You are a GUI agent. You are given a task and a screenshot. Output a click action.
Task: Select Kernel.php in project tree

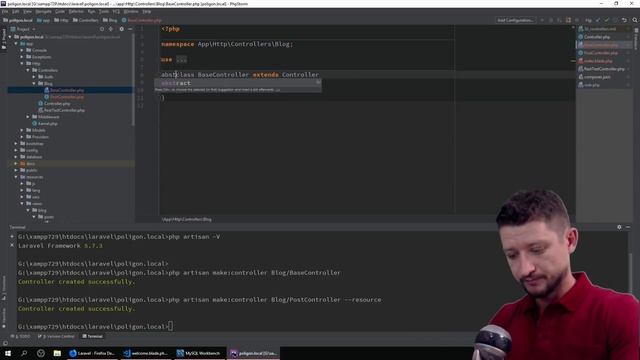[47, 123]
